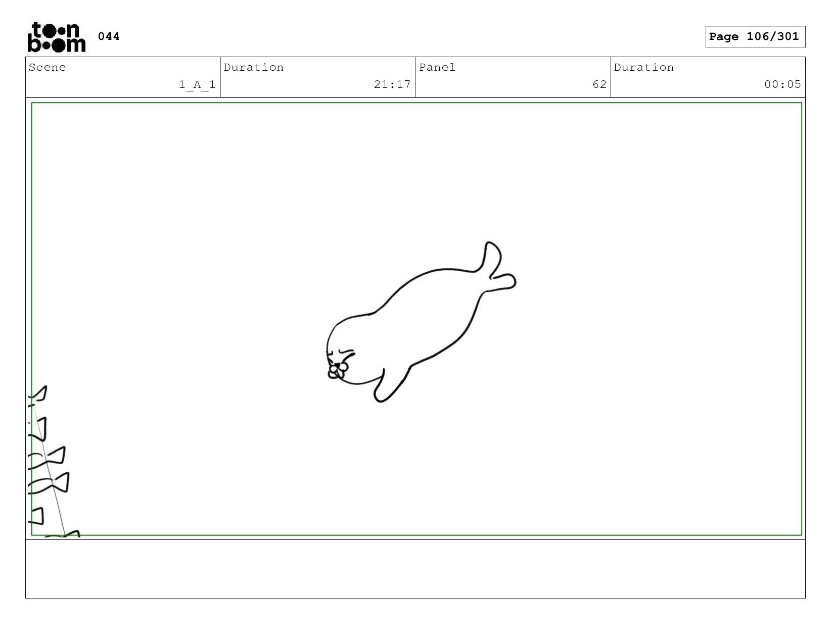832x644 pixels.
Task: Click the empty notes box below the panel
Action: click(415, 569)
